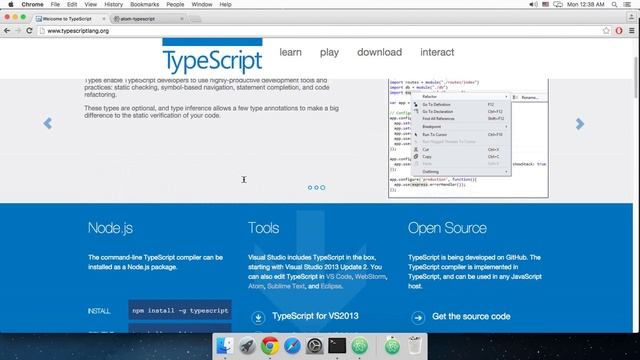
Task: Open Finder from the Dock
Action: (x=224, y=346)
